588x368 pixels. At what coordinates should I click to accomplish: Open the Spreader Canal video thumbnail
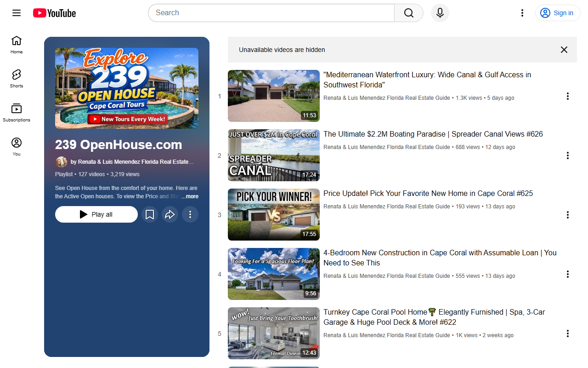(x=274, y=155)
